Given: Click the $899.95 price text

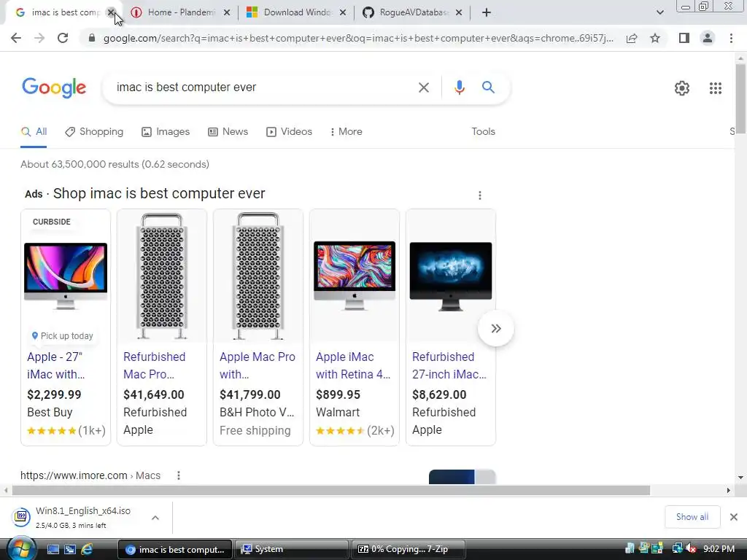Looking at the screenshot, I should 338,394.
